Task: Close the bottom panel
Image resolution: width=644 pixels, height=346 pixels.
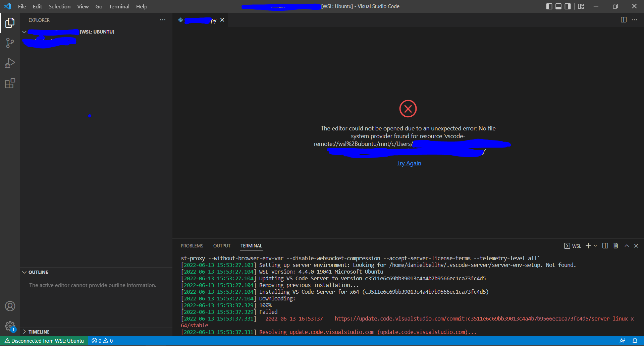Action: point(636,246)
